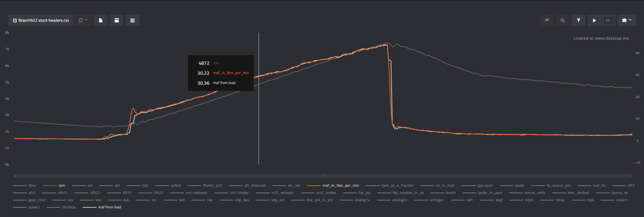Select the stacked rows layout icon
Viewport: 644px width, 217px height.
133,20
